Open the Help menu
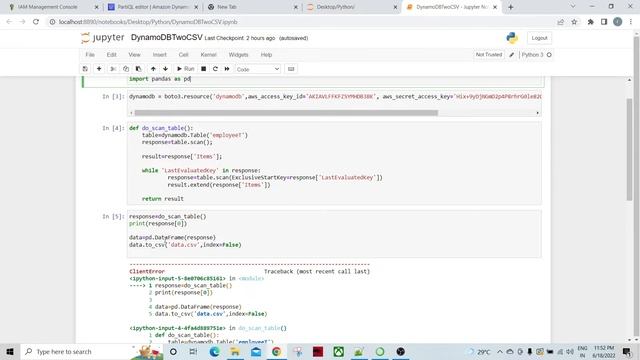The width and height of the screenshot is (640, 360). coord(266,55)
